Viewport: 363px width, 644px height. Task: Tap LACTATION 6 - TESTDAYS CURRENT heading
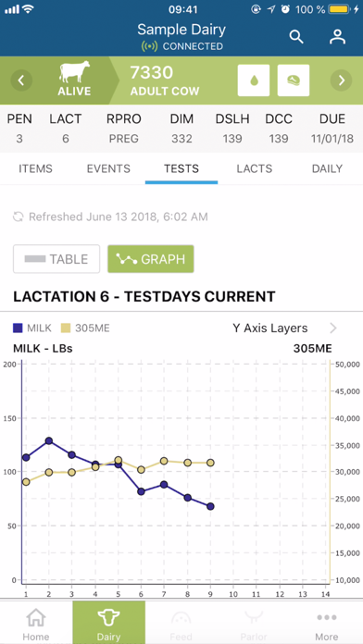pos(144,296)
